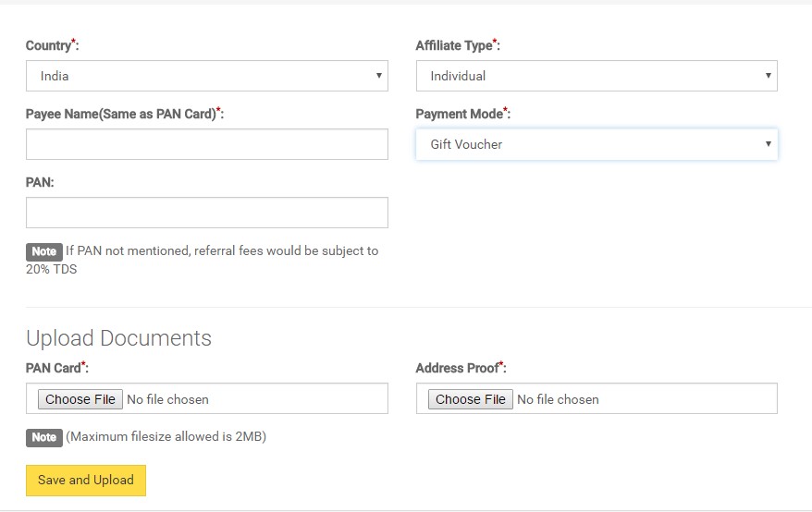Focus the PAN text field
812x512 pixels.
click(206, 213)
